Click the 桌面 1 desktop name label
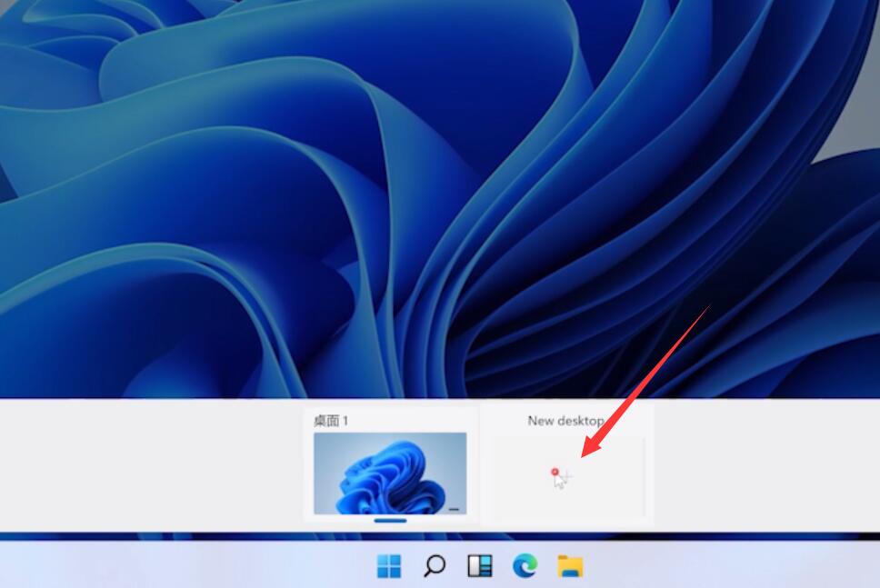880x588 pixels. [331, 420]
